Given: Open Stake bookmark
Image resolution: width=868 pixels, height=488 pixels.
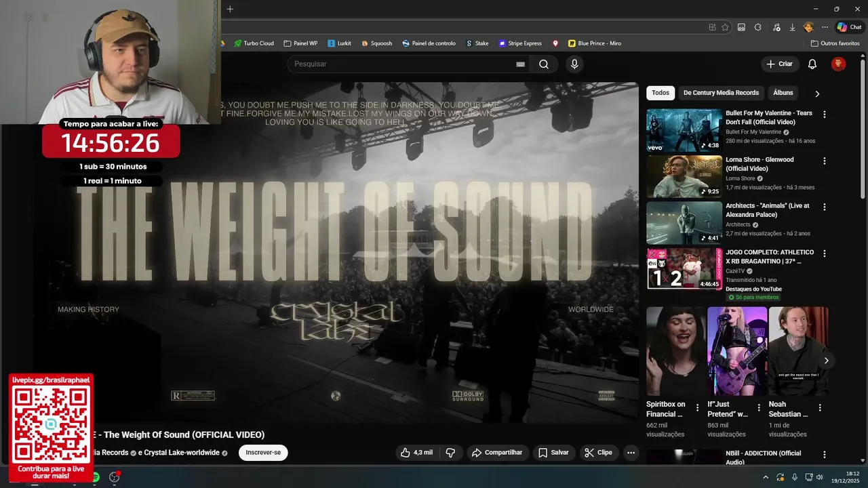Looking at the screenshot, I should (477, 43).
